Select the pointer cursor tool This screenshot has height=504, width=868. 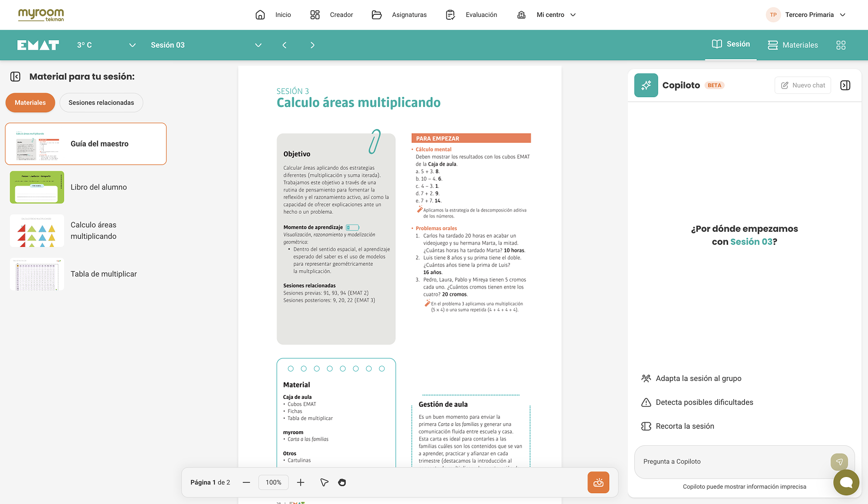coord(324,482)
